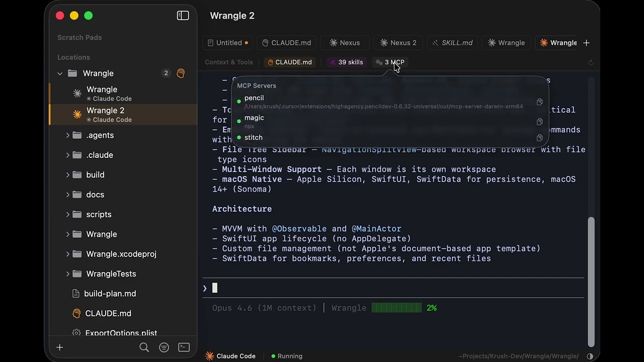The height and width of the screenshot is (362, 644).
Task: Expand the scripts folder
Action: click(x=67, y=214)
